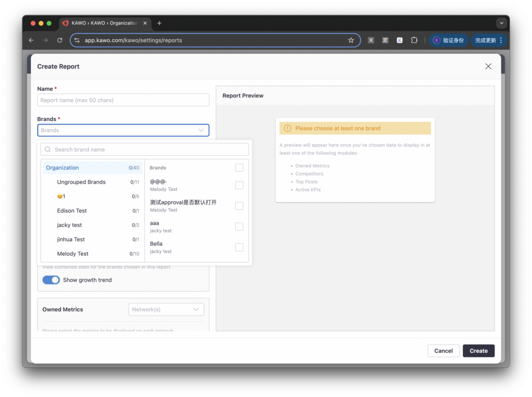Select the Bella brand checkbox

pyautogui.click(x=239, y=248)
